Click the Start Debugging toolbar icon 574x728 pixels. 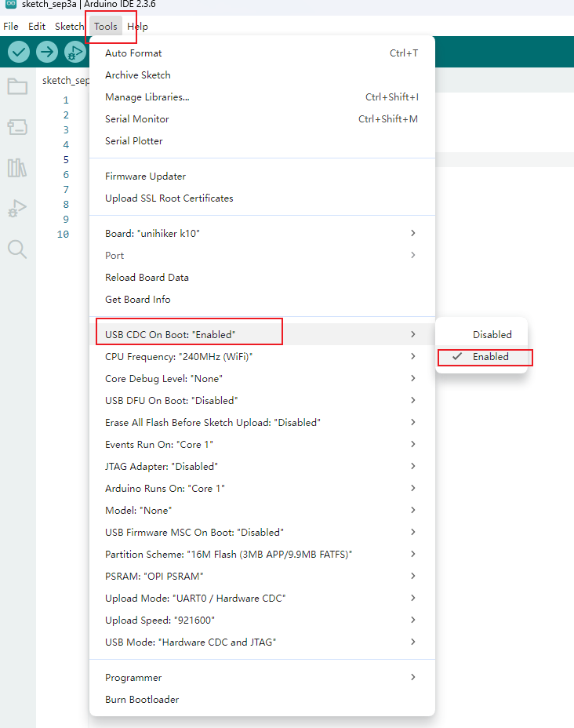click(75, 52)
